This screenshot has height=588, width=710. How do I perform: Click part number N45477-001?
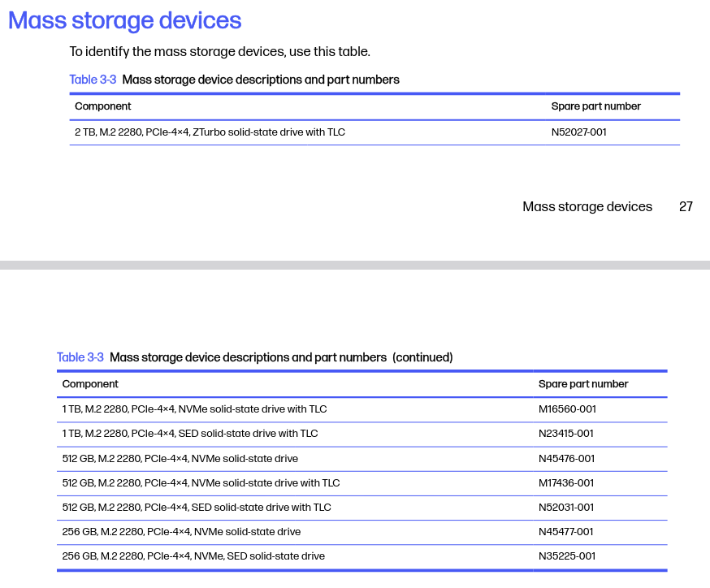(x=566, y=532)
